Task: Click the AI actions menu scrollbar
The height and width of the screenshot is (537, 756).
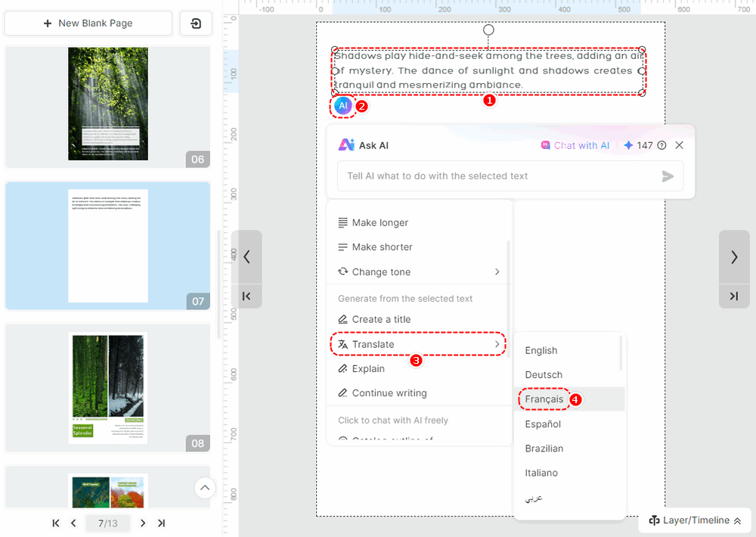Action: click(x=508, y=300)
